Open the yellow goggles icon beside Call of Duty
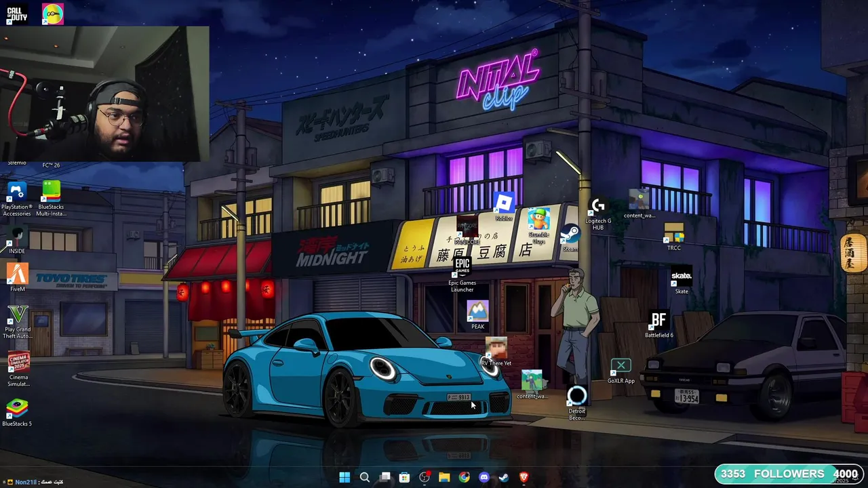The width and height of the screenshot is (868, 488). (x=52, y=14)
